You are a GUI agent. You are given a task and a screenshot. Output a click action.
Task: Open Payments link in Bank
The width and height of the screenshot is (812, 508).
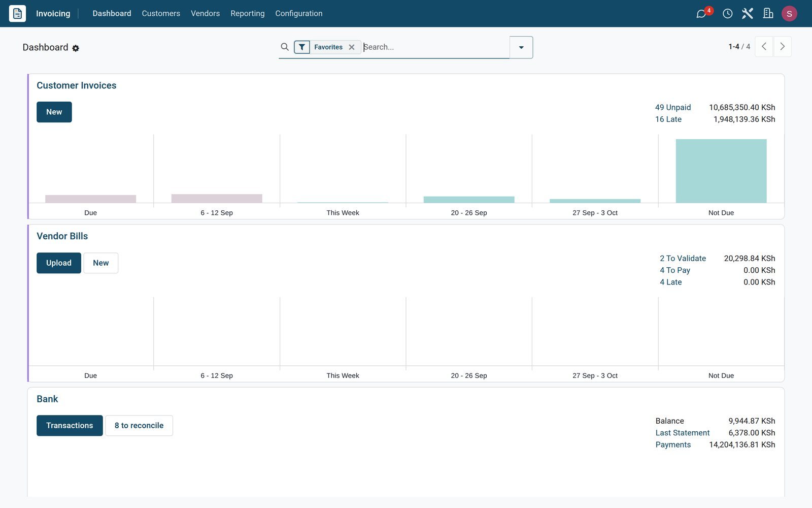[673, 445]
